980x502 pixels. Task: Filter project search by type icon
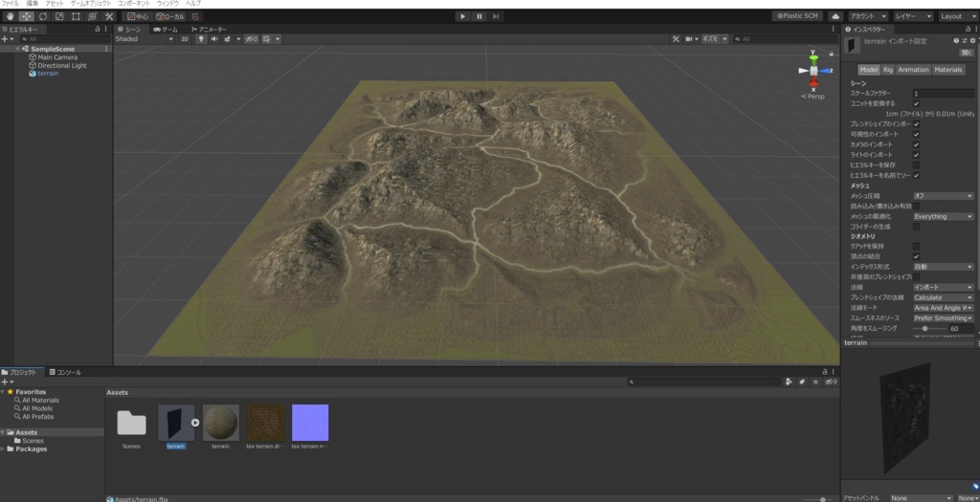click(789, 382)
